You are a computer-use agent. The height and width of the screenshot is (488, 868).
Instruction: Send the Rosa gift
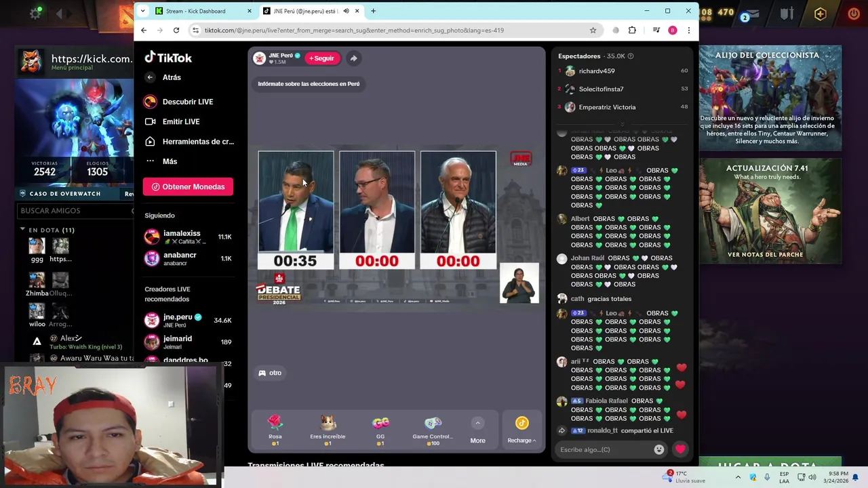pyautogui.click(x=275, y=430)
